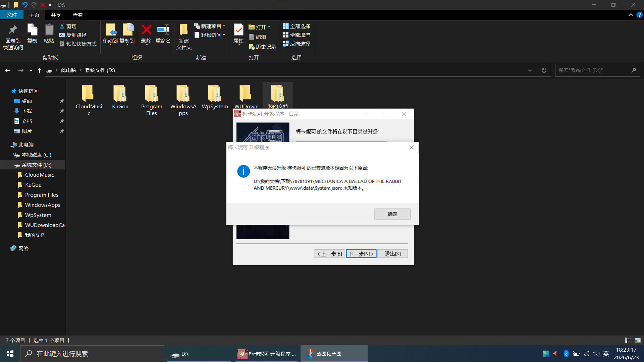Choose Copy Path in the ribbon
The width and height of the screenshot is (644, 362).
[73, 35]
